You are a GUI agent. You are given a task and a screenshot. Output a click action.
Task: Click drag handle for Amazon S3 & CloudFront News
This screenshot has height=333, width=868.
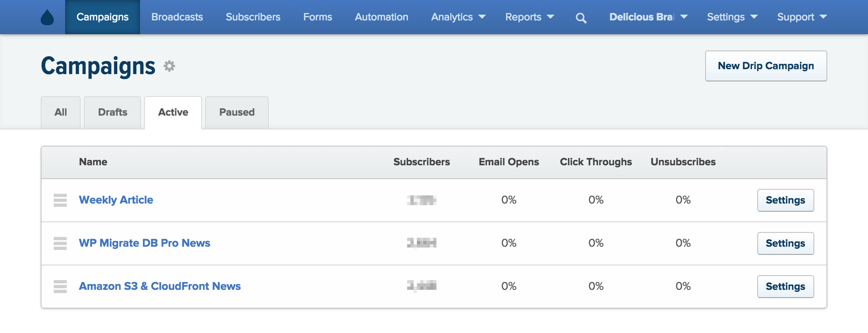click(60, 286)
